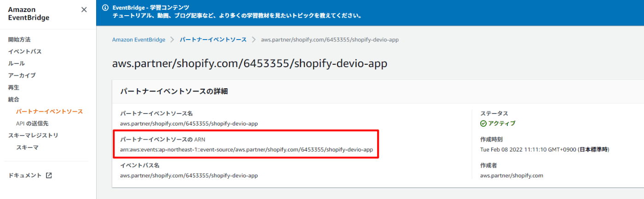
Task: Click the パートナーイベントソースの詳細 panel header
Action: point(174,91)
